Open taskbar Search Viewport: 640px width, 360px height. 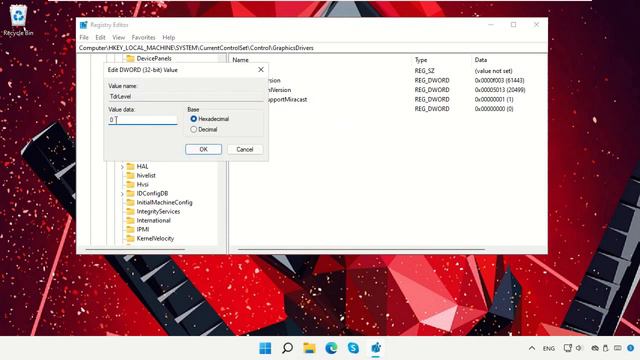tap(287, 348)
